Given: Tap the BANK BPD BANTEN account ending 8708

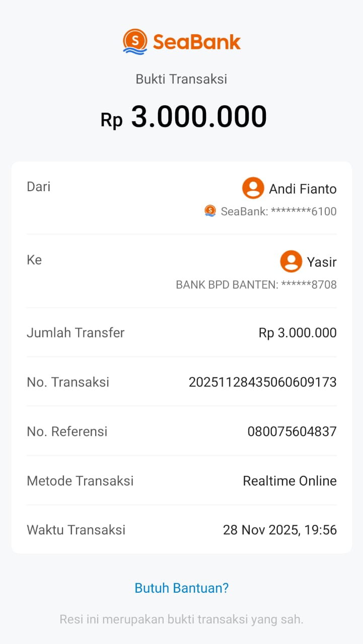Looking at the screenshot, I should (x=256, y=285).
